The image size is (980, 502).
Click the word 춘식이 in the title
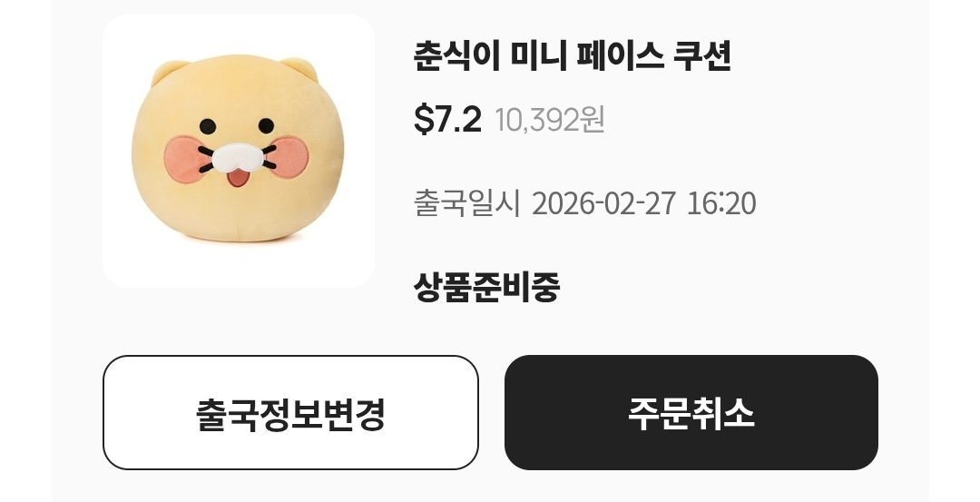click(456, 56)
